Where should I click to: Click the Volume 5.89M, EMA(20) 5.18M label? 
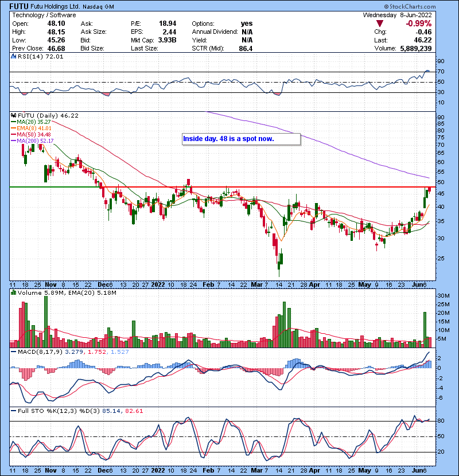pos(67,292)
